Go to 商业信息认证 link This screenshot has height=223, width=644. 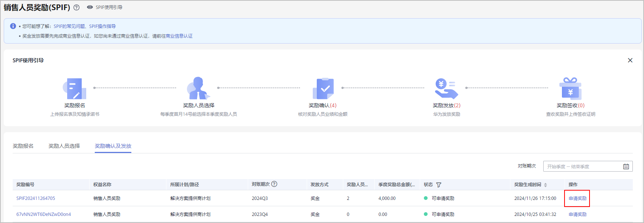tap(179, 36)
